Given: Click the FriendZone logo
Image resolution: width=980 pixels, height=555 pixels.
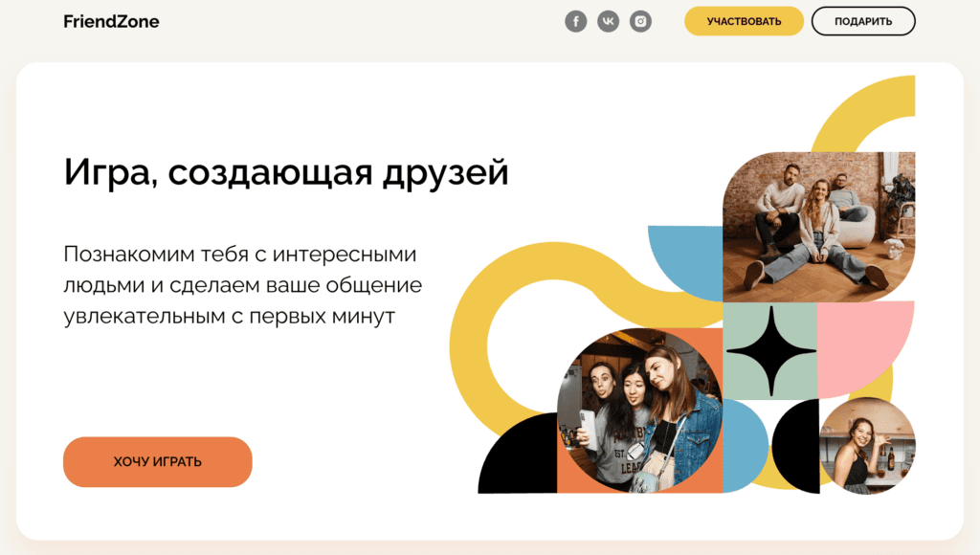Looking at the screenshot, I should pyautogui.click(x=111, y=21).
